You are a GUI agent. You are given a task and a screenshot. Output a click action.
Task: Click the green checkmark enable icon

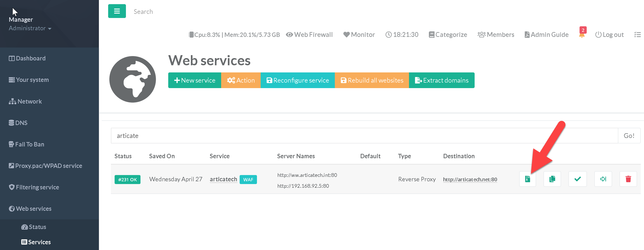pyautogui.click(x=577, y=179)
